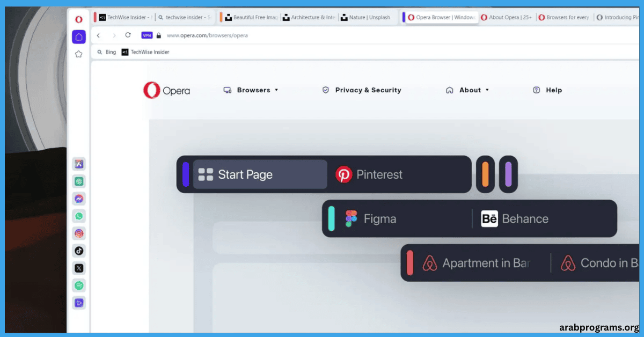Open X (Twitter) in the sidebar
The height and width of the screenshot is (337, 644).
click(x=79, y=268)
